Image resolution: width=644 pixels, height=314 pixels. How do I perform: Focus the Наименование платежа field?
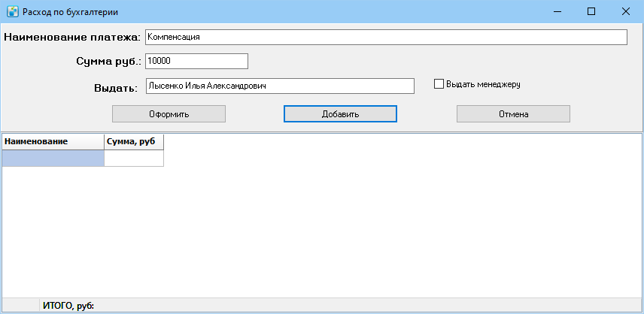pos(386,37)
